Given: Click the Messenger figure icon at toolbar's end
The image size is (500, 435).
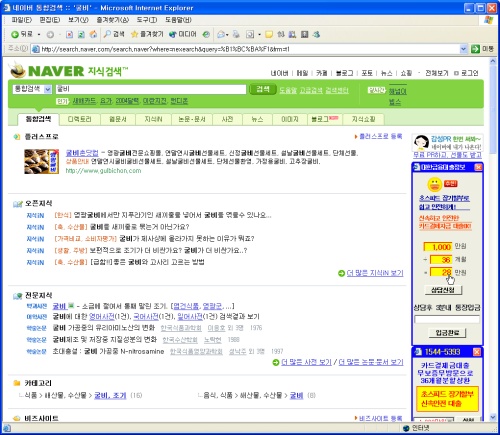Looking at the screenshot, I should (316, 34).
